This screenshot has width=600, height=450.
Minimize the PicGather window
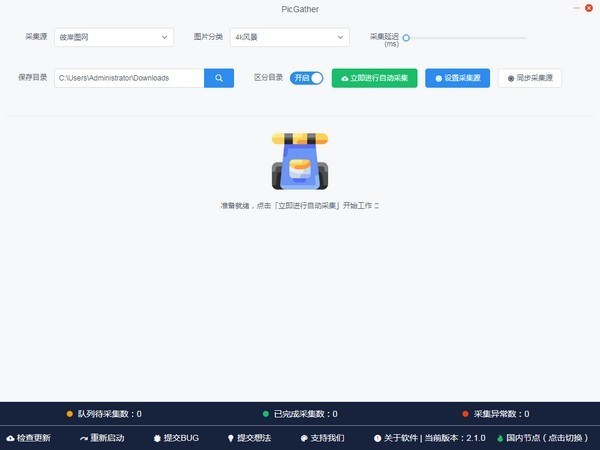tap(577, 8)
